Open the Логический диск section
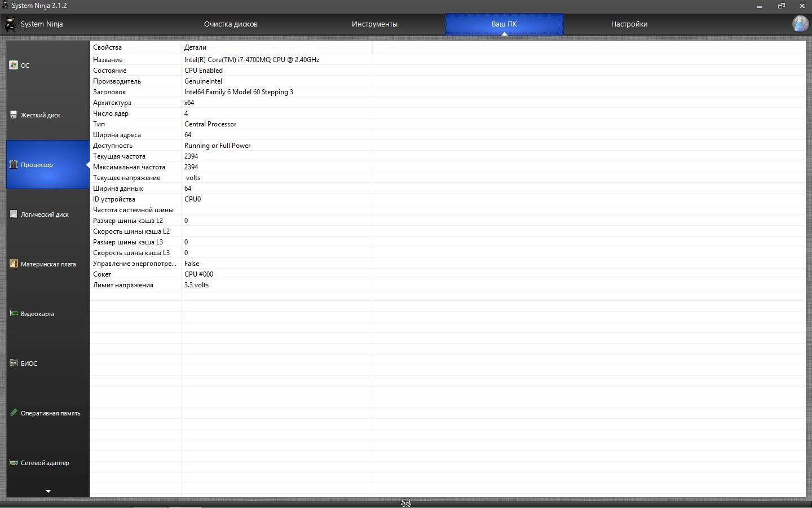 coord(47,214)
